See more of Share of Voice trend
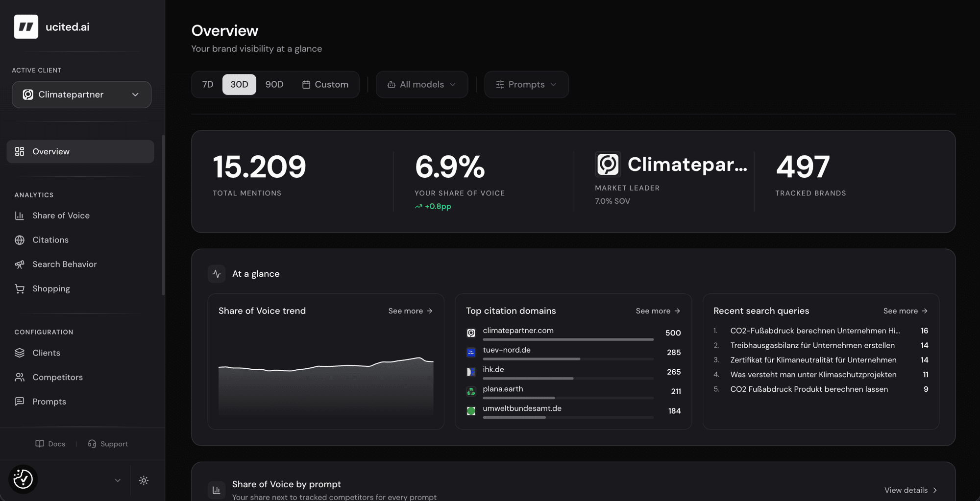The image size is (980, 501). [x=411, y=311]
